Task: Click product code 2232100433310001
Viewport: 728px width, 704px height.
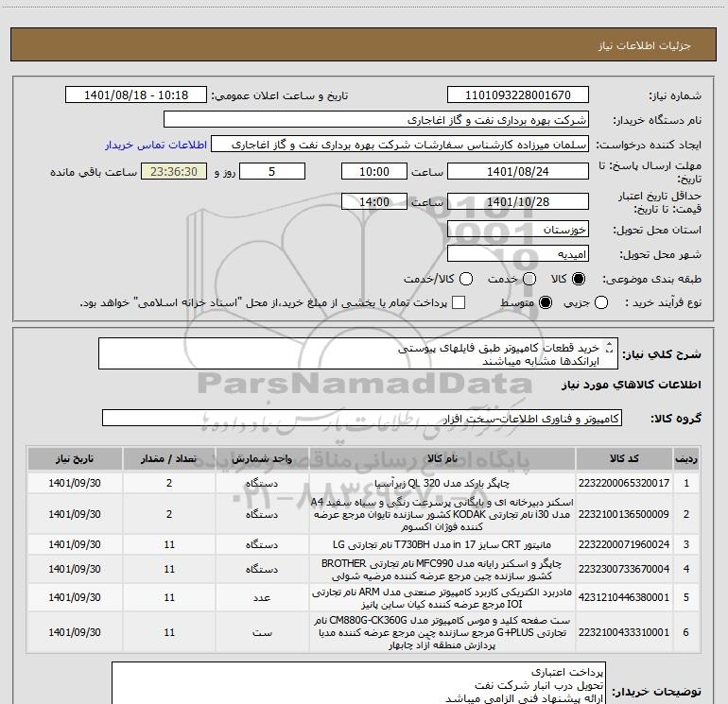Action: (624, 632)
